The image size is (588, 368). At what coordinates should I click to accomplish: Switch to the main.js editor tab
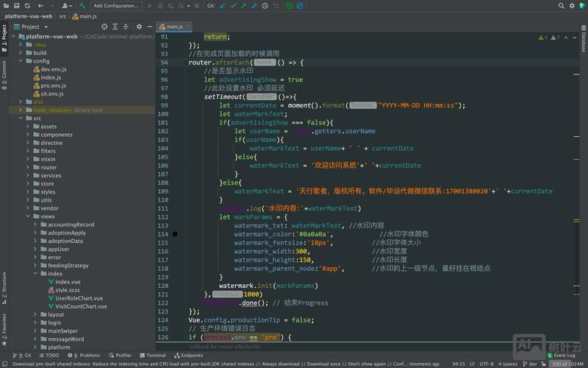click(x=174, y=26)
